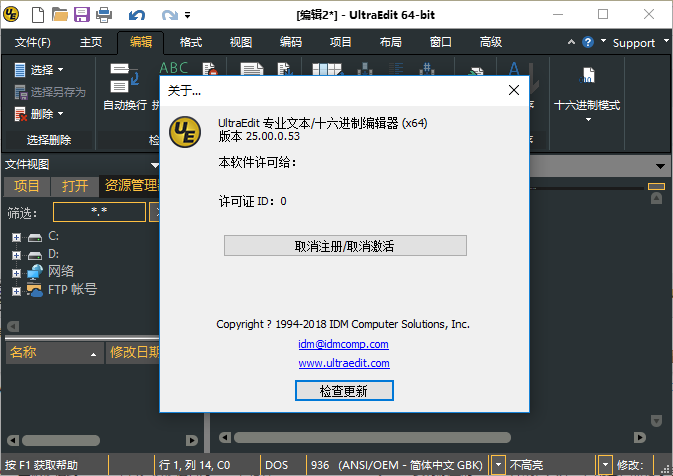Toggle 自动换行 word wrap
The width and height of the screenshot is (673, 476).
(x=125, y=87)
